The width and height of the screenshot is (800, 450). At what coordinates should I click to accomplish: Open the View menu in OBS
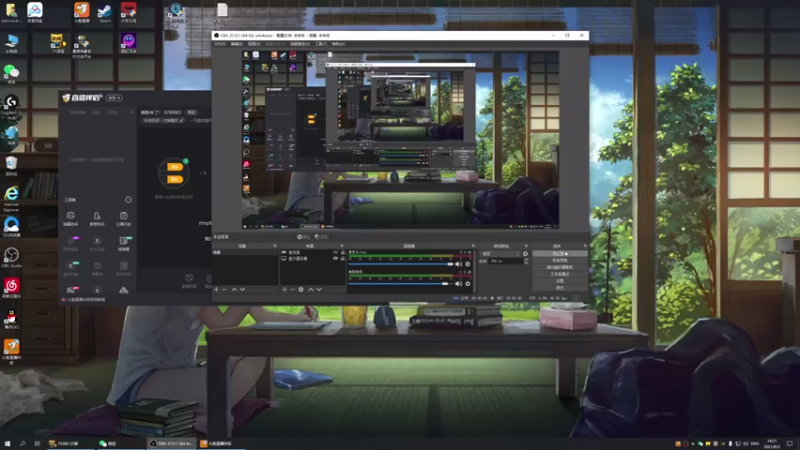click(254, 44)
